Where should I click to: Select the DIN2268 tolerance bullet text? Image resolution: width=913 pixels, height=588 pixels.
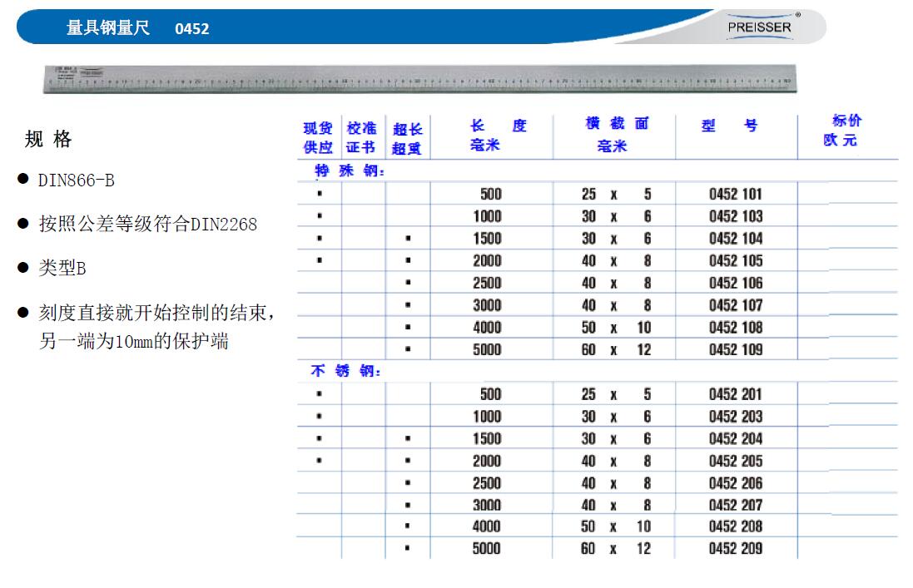tap(147, 225)
